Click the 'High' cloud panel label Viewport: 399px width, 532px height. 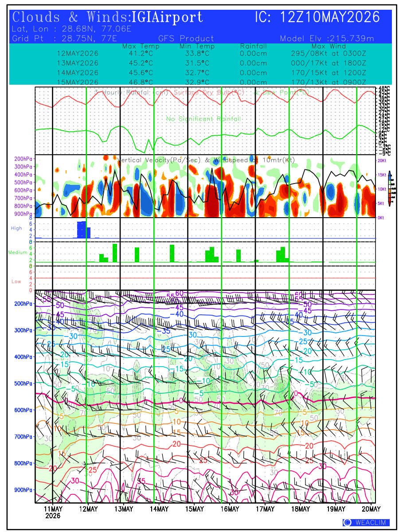16,228
